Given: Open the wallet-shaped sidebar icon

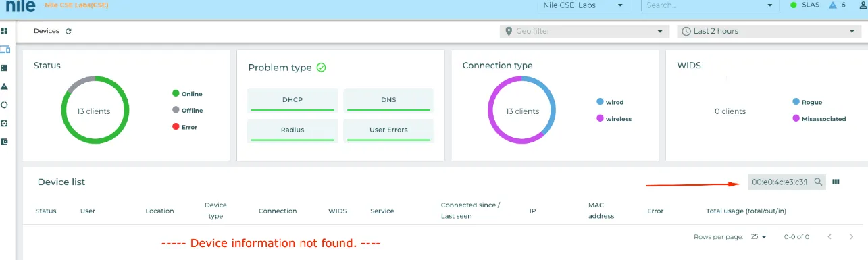Looking at the screenshot, I should point(4,142).
